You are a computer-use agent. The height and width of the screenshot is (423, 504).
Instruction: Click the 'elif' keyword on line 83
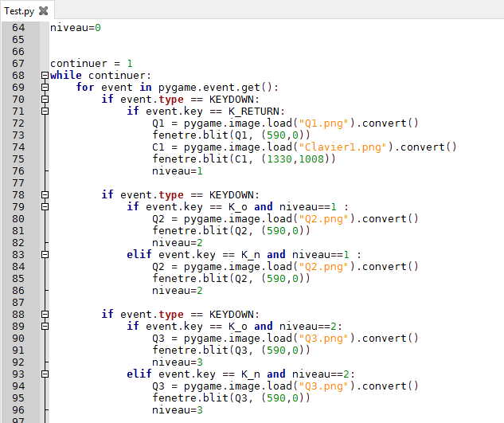tap(139, 254)
